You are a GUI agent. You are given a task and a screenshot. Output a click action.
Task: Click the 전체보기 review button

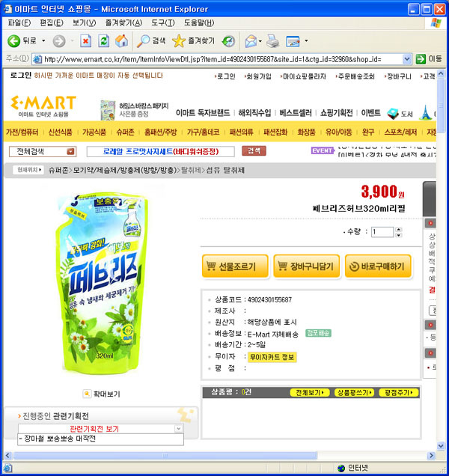tap(310, 392)
